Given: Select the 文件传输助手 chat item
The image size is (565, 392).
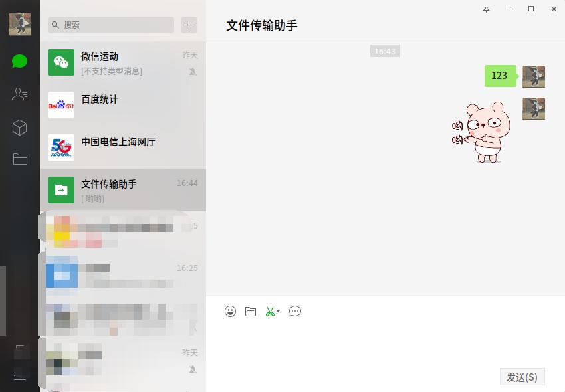Looking at the screenshot, I should (x=123, y=190).
